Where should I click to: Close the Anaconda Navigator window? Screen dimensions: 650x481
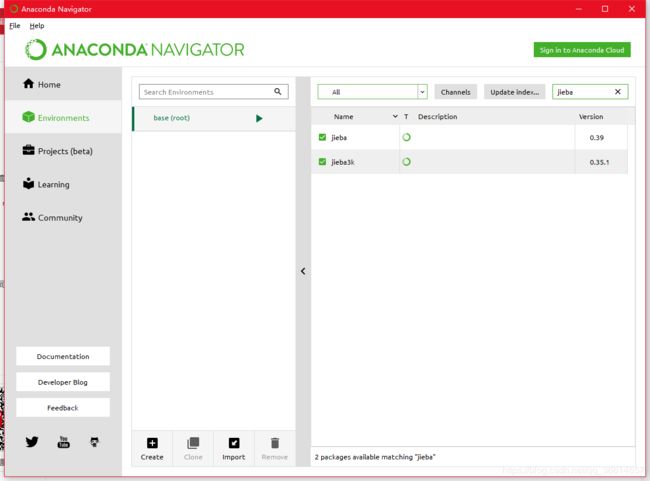pos(632,9)
